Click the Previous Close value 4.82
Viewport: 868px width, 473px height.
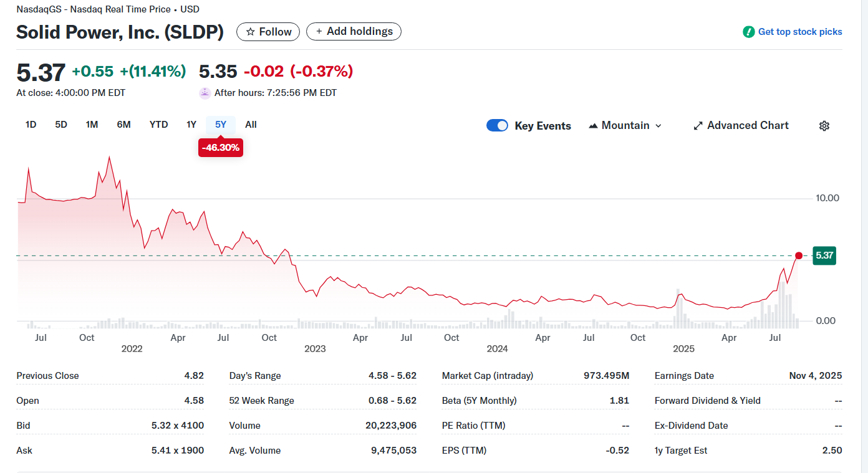[194, 376]
